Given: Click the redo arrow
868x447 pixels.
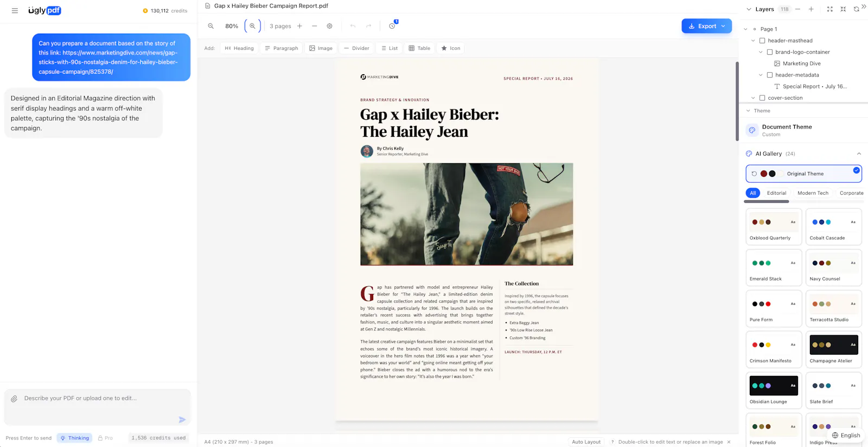Looking at the screenshot, I should (x=369, y=26).
